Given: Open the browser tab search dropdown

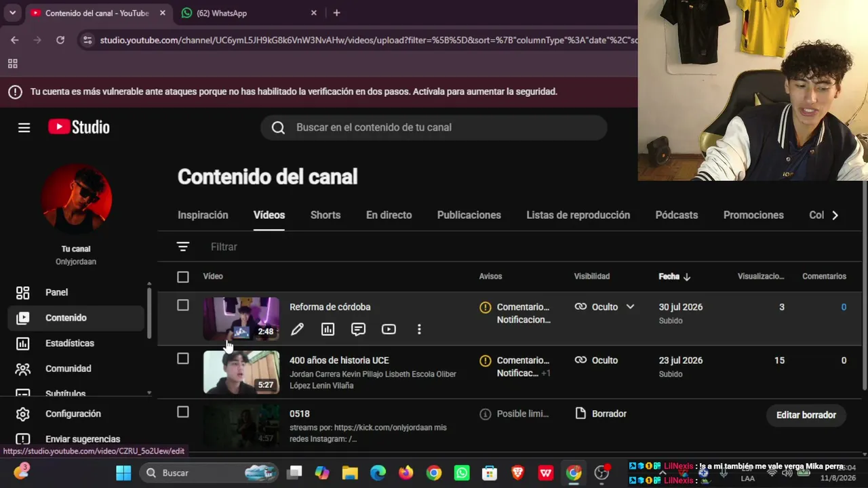Looking at the screenshot, I should [12, 13].
